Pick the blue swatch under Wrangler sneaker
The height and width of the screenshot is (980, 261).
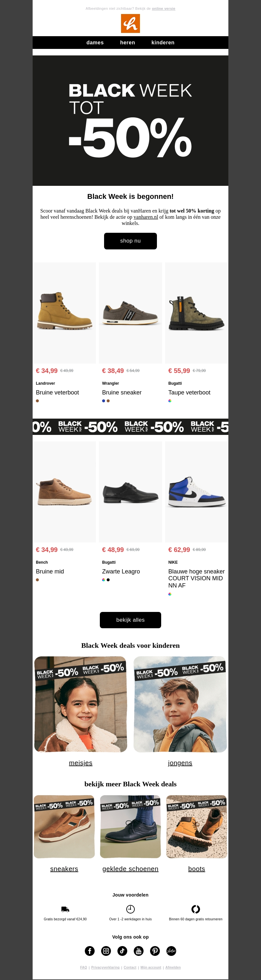pyautogui.click(x=103, y=401)
